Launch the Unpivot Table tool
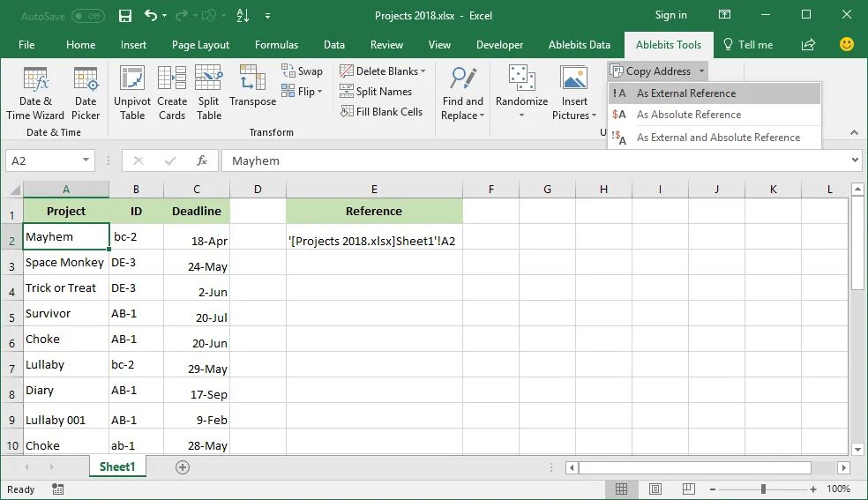The height and width of the screenshot is (500, 868). coord(132,93)
